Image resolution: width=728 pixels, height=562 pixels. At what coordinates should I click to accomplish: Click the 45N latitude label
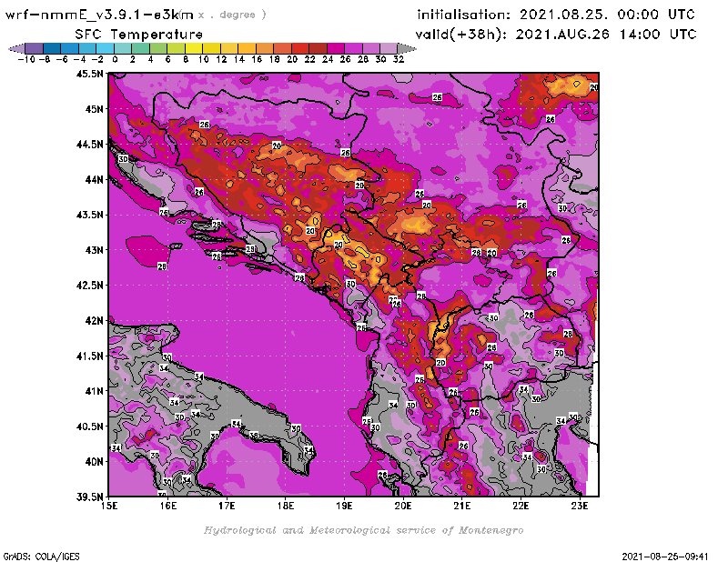pyautogui.click(x=94, y=109)
